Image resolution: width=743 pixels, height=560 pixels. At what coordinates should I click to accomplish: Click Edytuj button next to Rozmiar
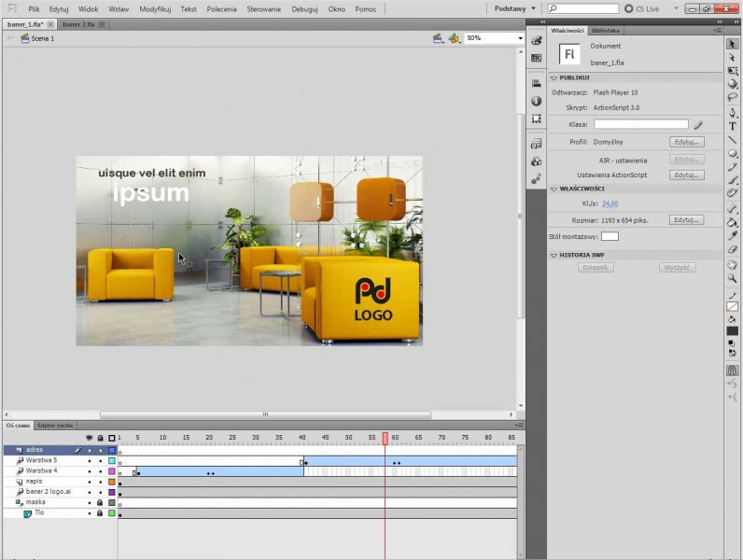686,220
